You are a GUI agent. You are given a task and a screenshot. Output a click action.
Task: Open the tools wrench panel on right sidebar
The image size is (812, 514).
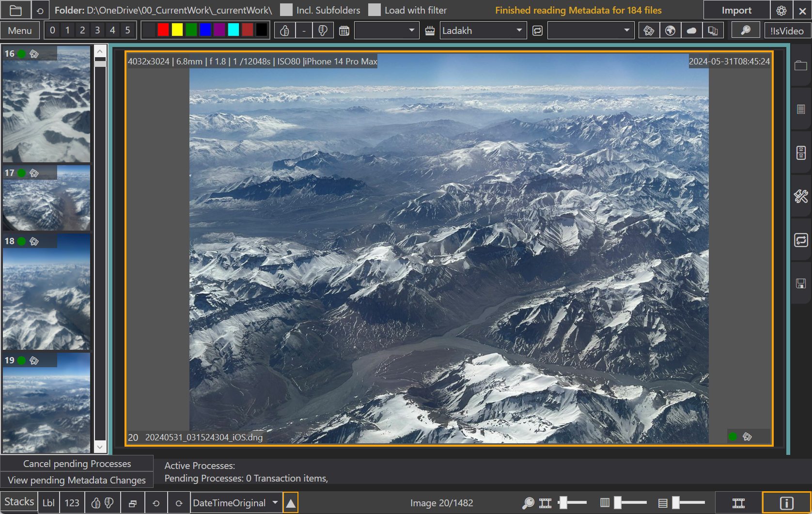801,196
